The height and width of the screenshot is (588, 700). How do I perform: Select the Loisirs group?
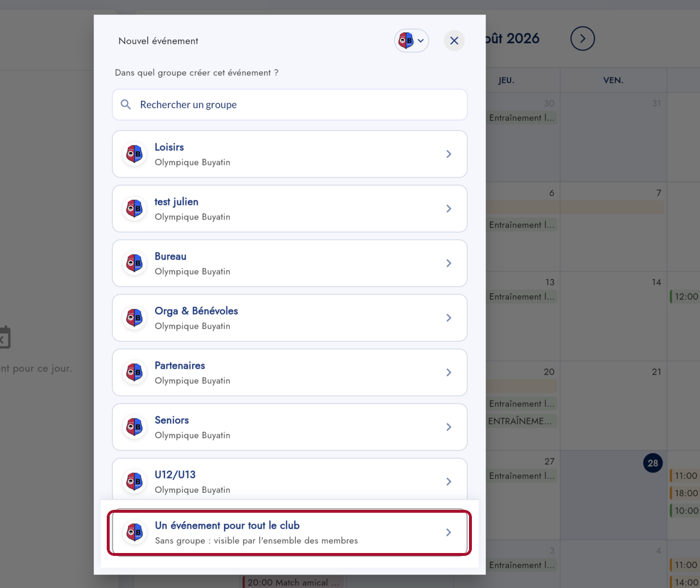click(290, 154)
